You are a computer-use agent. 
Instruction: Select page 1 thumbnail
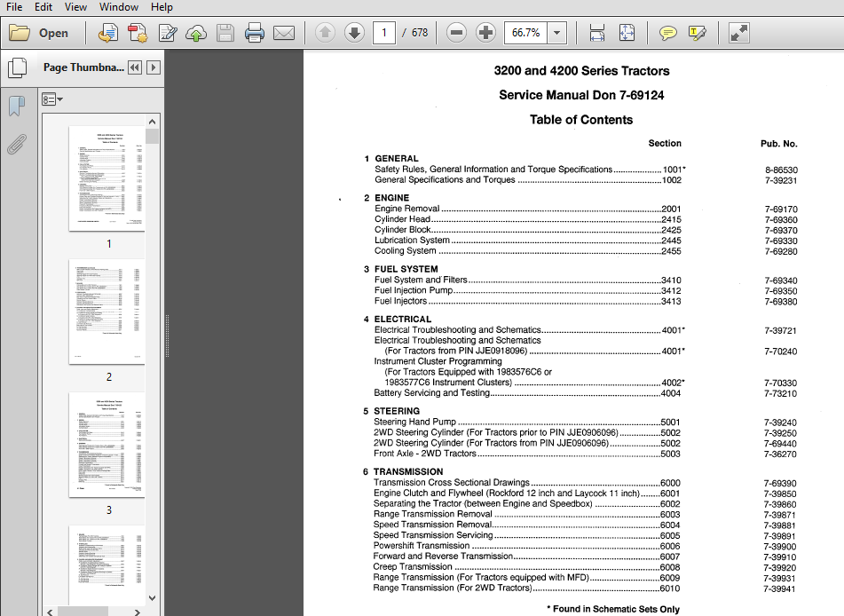(107, 178)
